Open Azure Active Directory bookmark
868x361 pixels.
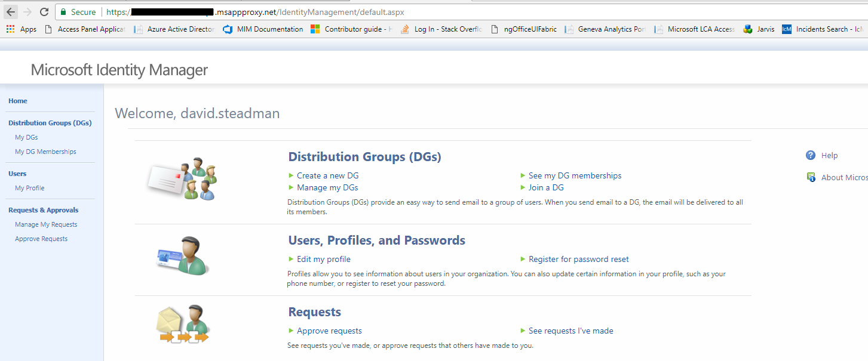tap(174, 29)
